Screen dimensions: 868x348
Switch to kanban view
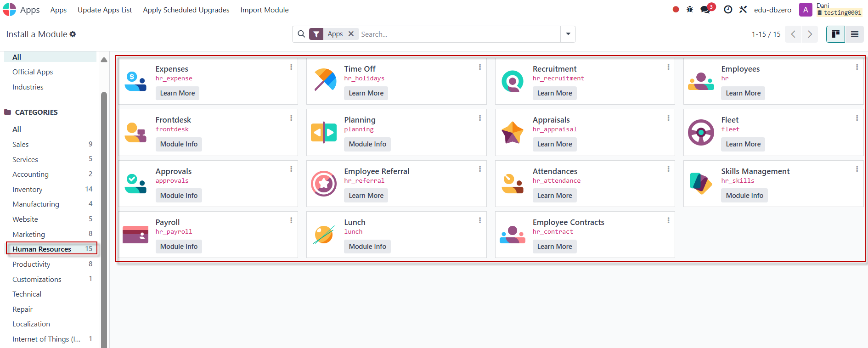coord(835,34)
